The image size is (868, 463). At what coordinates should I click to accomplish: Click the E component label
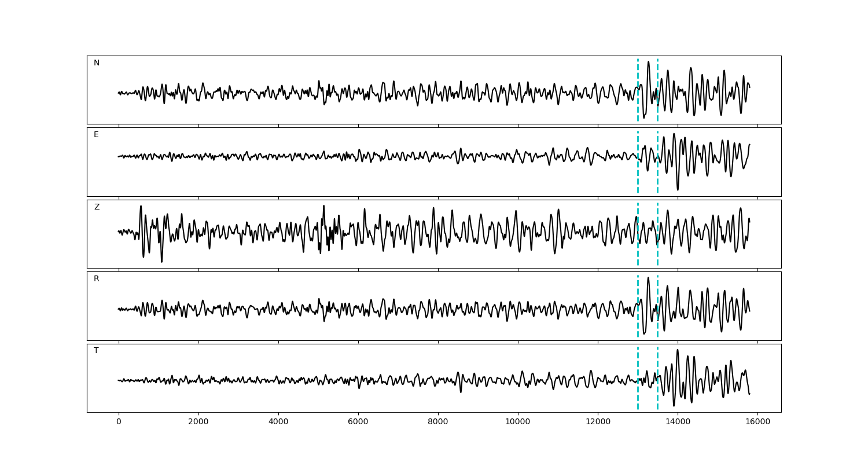tap(96, 135)
